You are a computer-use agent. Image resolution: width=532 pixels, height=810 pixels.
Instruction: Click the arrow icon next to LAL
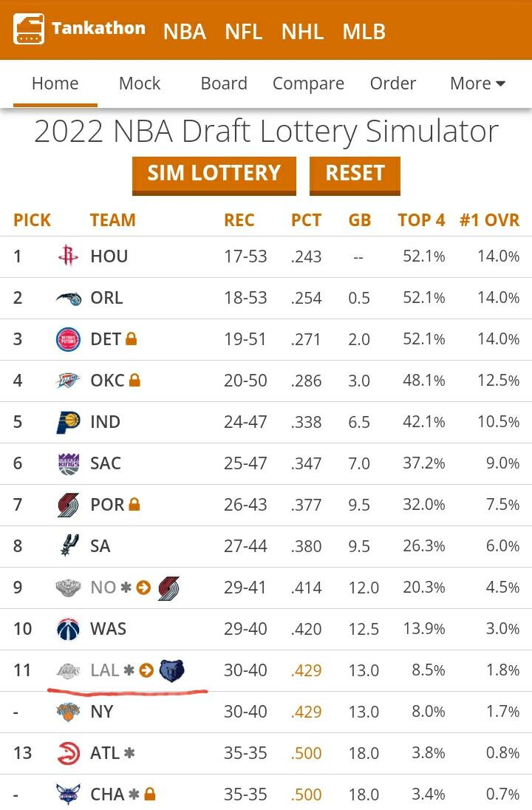146,670
